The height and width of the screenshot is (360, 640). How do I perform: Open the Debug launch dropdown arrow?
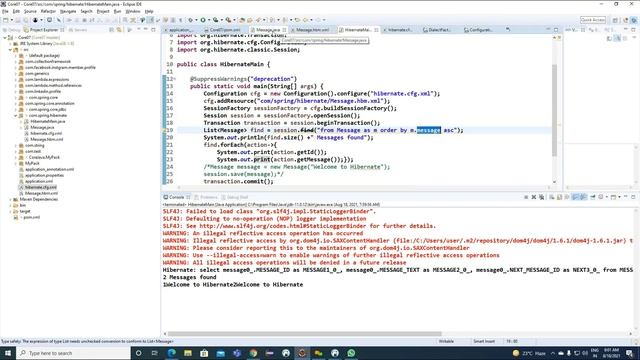point(196,20)
